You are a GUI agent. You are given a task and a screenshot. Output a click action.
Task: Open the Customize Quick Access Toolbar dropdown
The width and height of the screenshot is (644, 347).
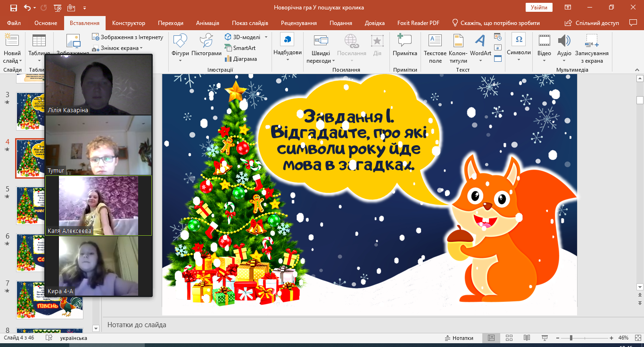coord(84,8)
